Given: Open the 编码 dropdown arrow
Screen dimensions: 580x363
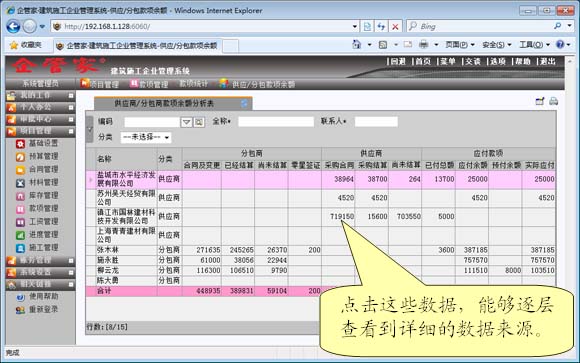Looking at the screenshot, I should coord(186,122).
